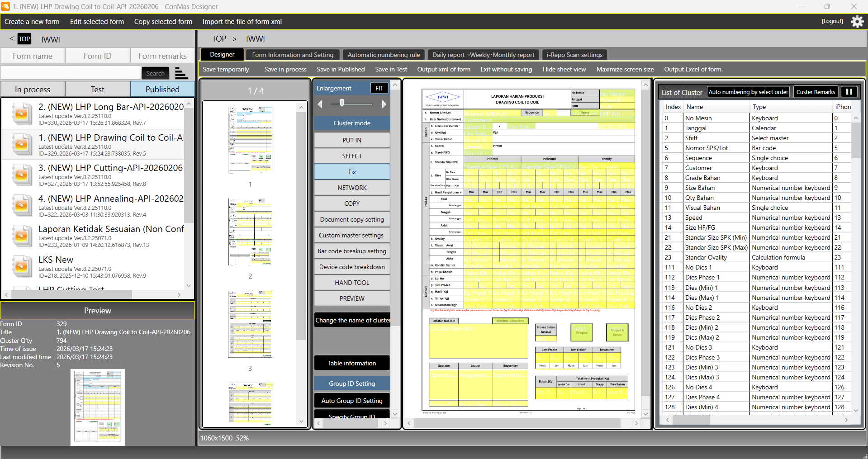Click the FIT enlargement button
Screen dimensions: 868x459
coord(379,88)
